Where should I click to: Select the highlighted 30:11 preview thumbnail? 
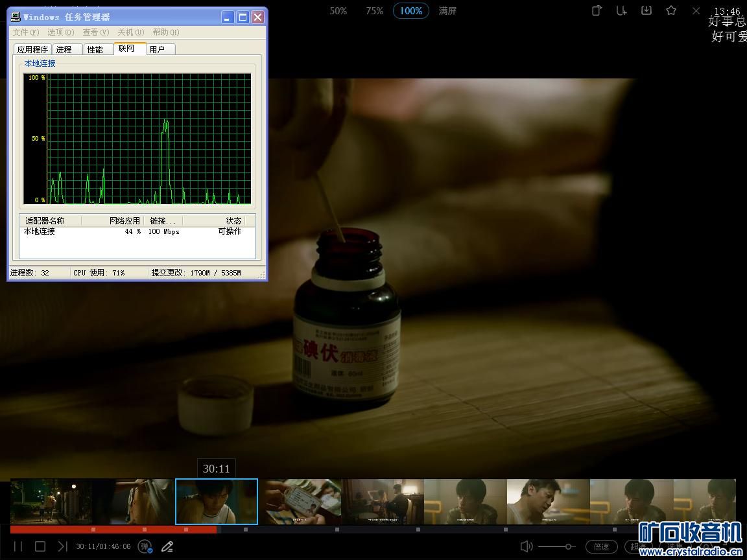point(217,502)
